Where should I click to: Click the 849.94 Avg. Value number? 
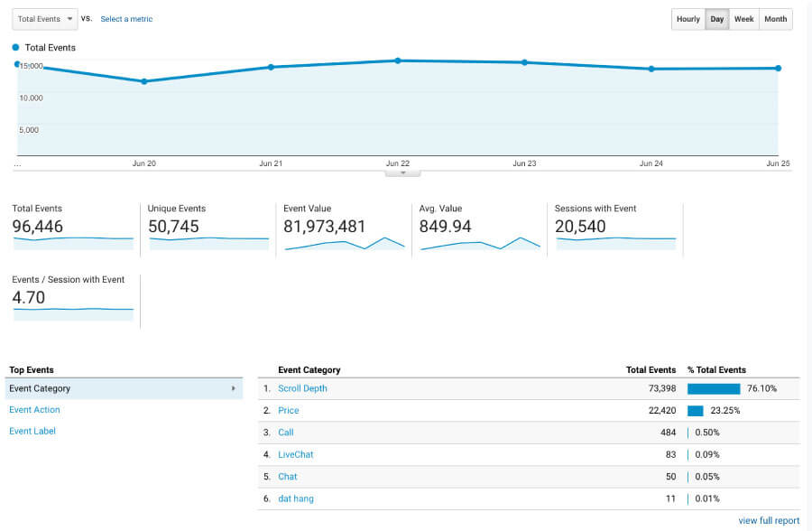446,226
